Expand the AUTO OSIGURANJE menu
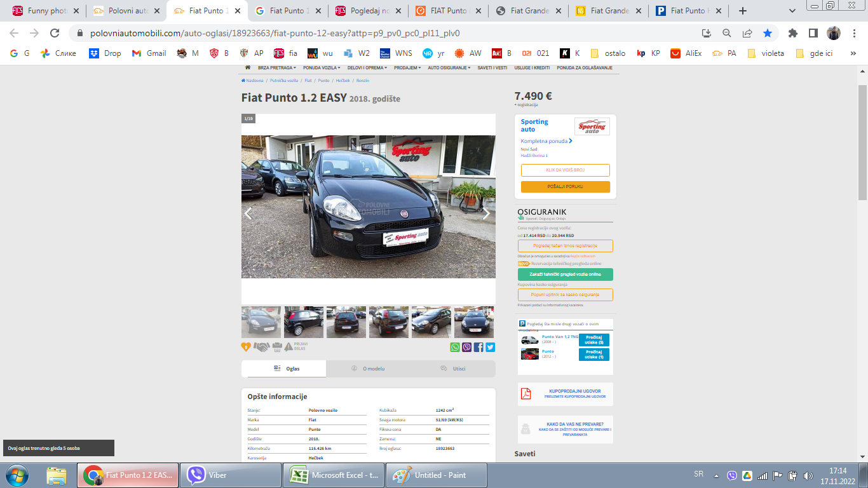868x488 pixels. coord(449,67)
